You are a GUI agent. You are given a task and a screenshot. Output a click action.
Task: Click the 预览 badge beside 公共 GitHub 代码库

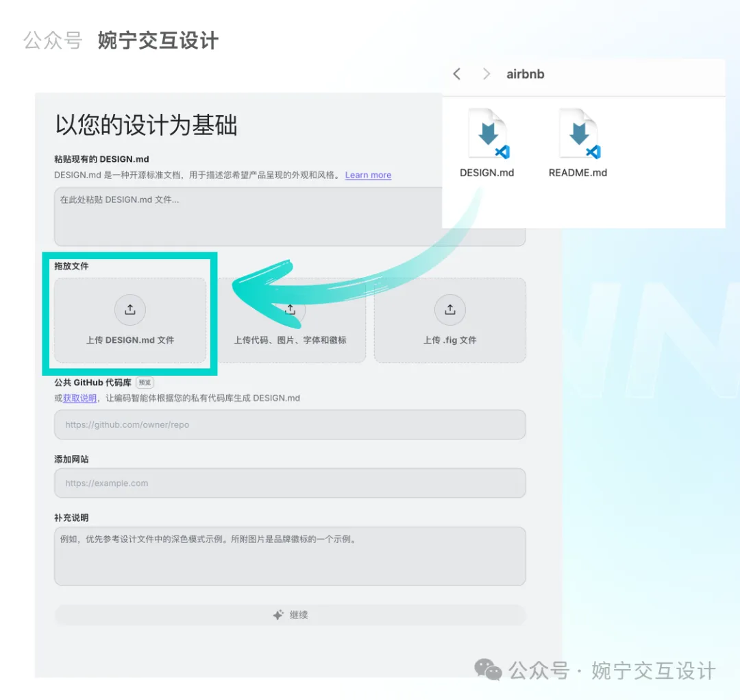(x=145, y=383)
